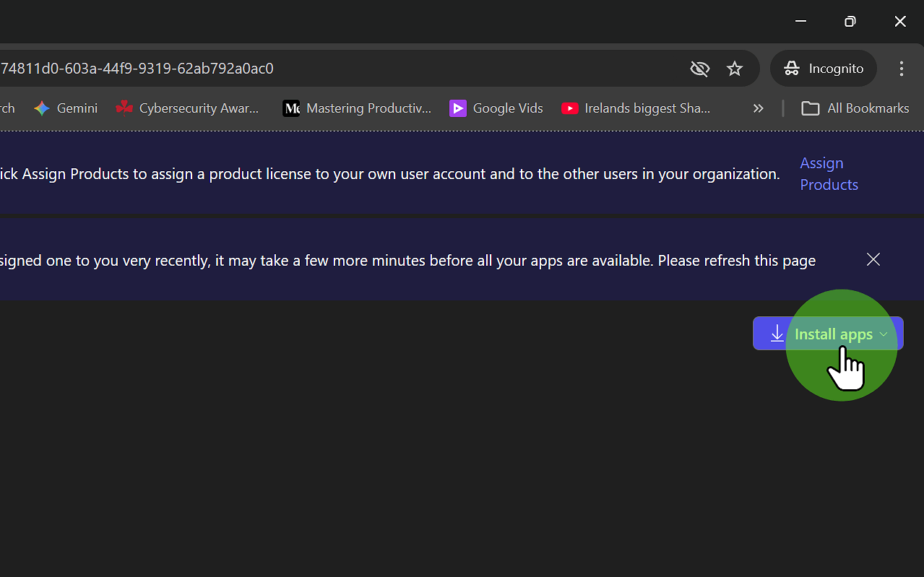Viewport: 924px width, 577px height.
Task: Open the Cybersecurity Awareness bookmark
Action: coord(188,108)
